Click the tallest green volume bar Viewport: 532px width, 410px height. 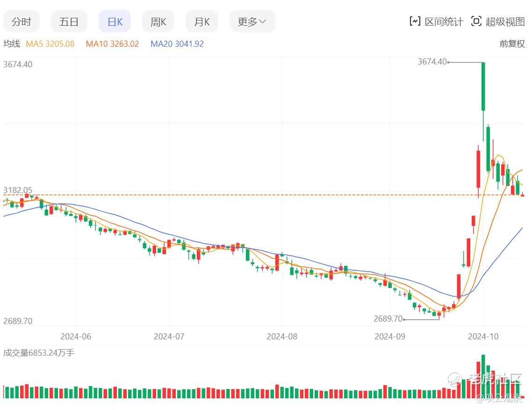coord(483,376)
